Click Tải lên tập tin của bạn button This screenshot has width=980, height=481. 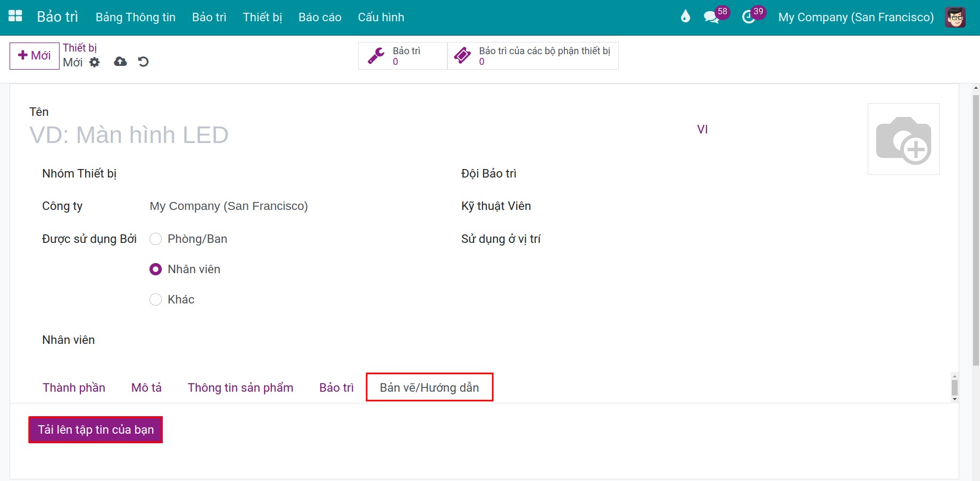[x=96, y=429]
